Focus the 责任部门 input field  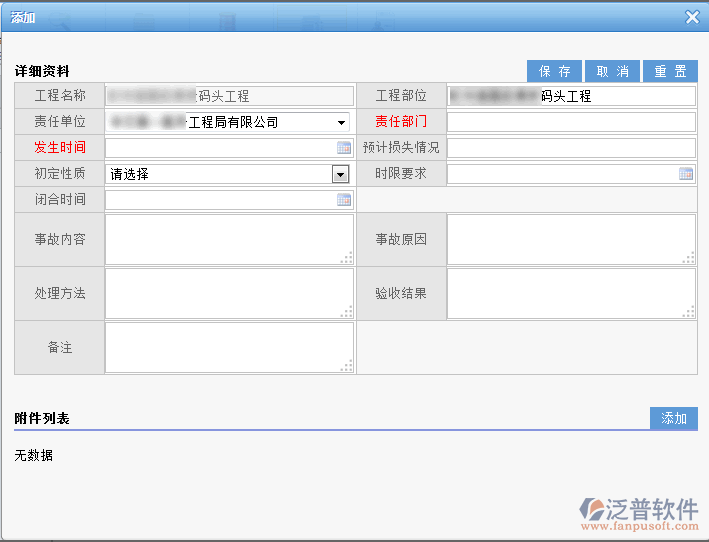(x=570, y=122)
